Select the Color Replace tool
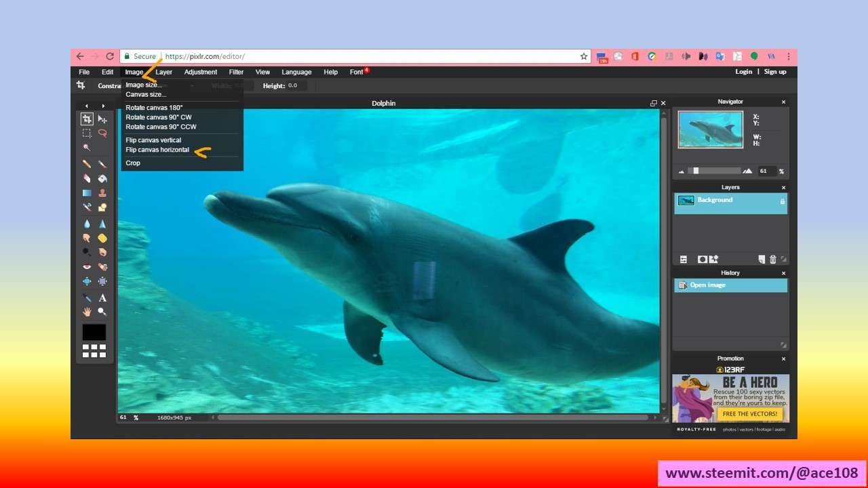The image size is (868, 488). [87, 207]
